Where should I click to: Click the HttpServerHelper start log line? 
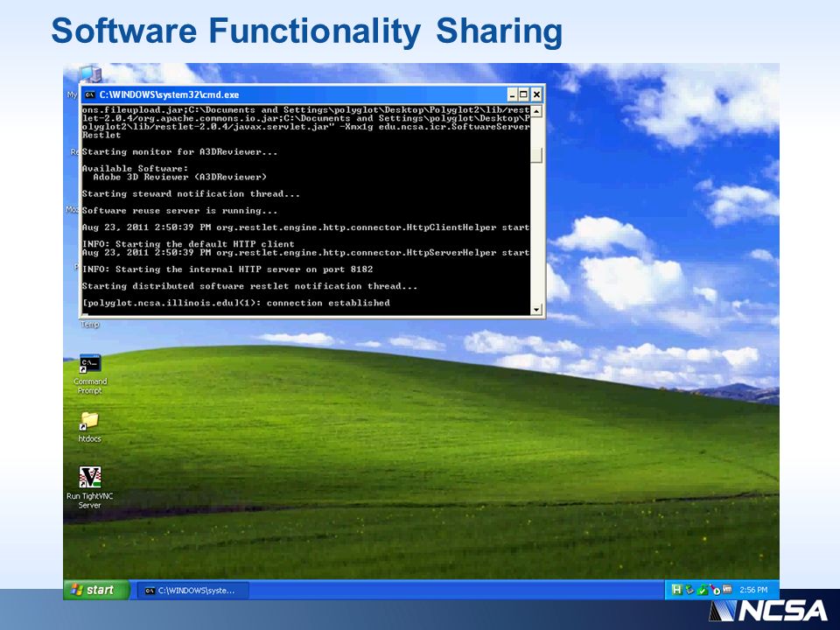[x=305, y=253]
